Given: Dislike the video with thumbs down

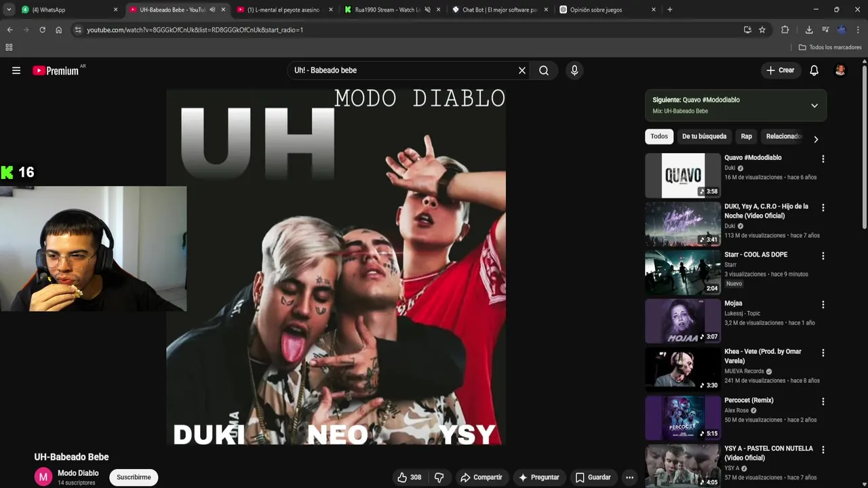Looking at the screenshot, I should click(x=439, y=477).
